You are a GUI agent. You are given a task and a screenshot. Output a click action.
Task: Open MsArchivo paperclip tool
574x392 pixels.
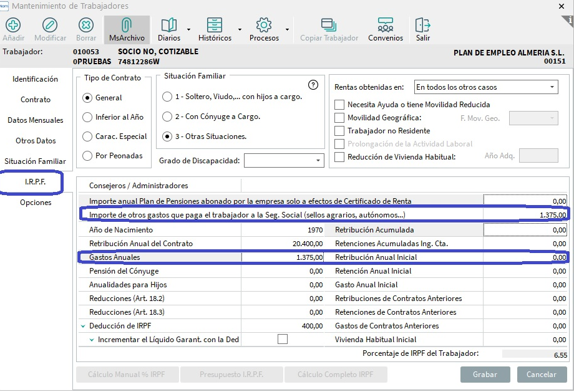[127, 25]
